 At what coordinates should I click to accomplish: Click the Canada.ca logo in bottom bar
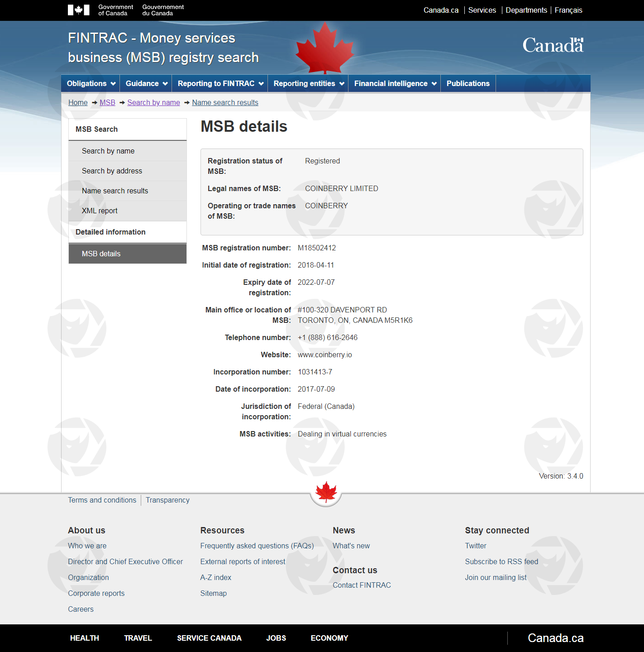pos(555,638)
